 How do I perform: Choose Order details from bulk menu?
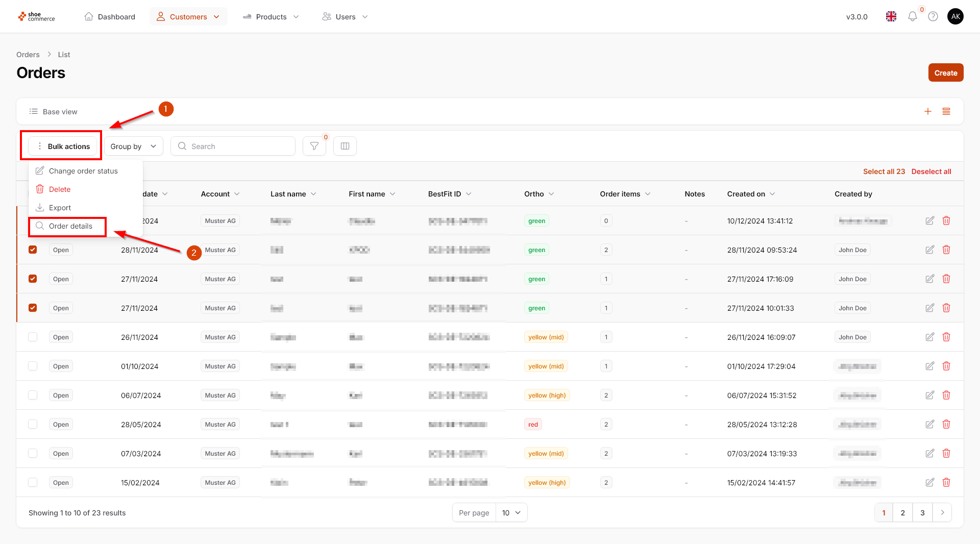(x=70, y=226)
